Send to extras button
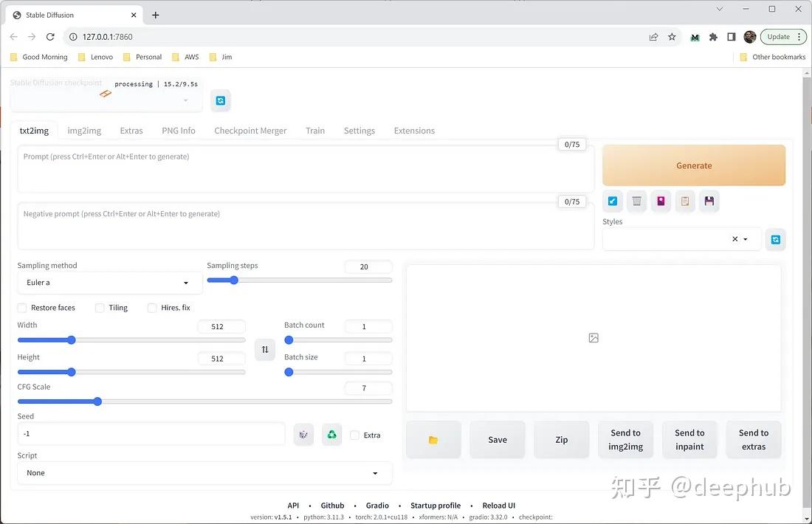This screenshot has height=524, width=812. [x=754, y=440]
